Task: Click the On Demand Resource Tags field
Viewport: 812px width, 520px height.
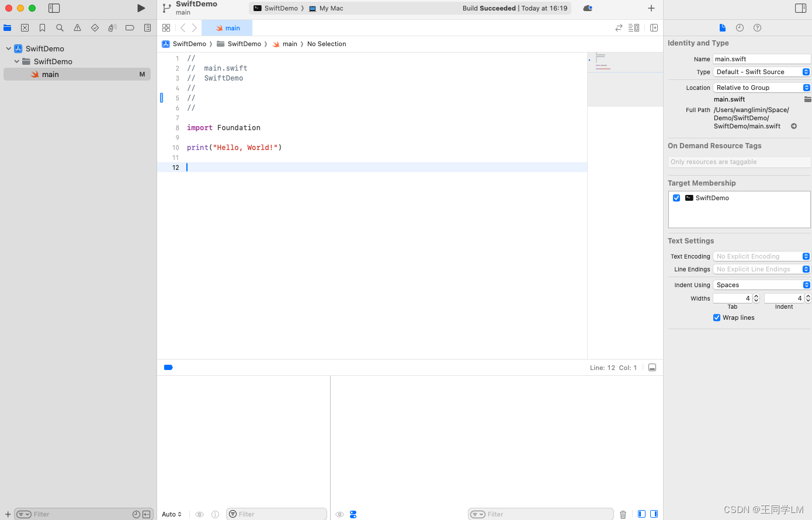Action: tap(740, 162)
